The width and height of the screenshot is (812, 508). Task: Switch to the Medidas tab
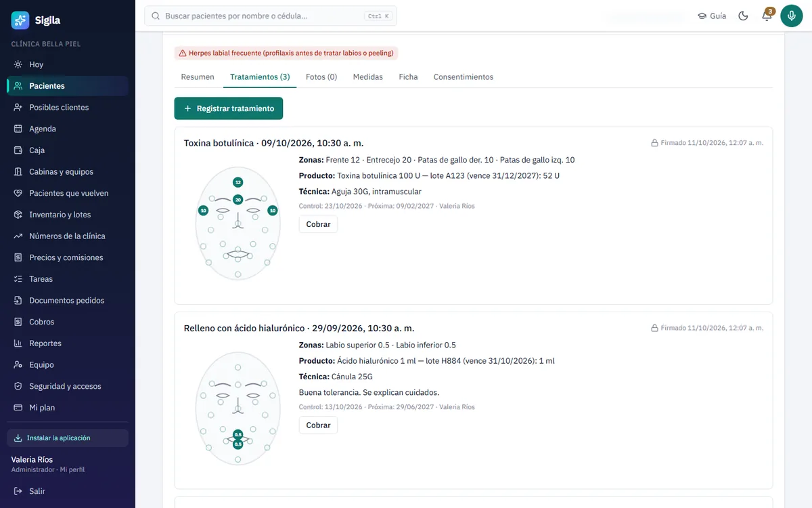[368, 77]
